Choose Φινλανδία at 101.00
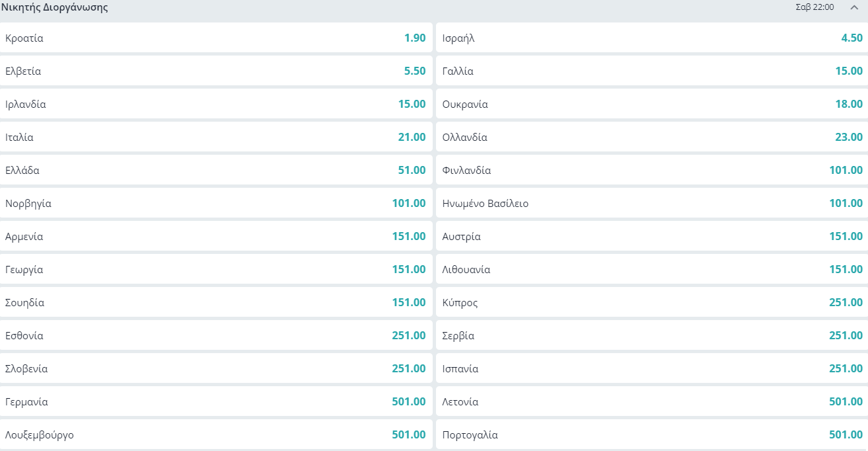The width and height of the screenshot is (868, 451). [653, 170]
